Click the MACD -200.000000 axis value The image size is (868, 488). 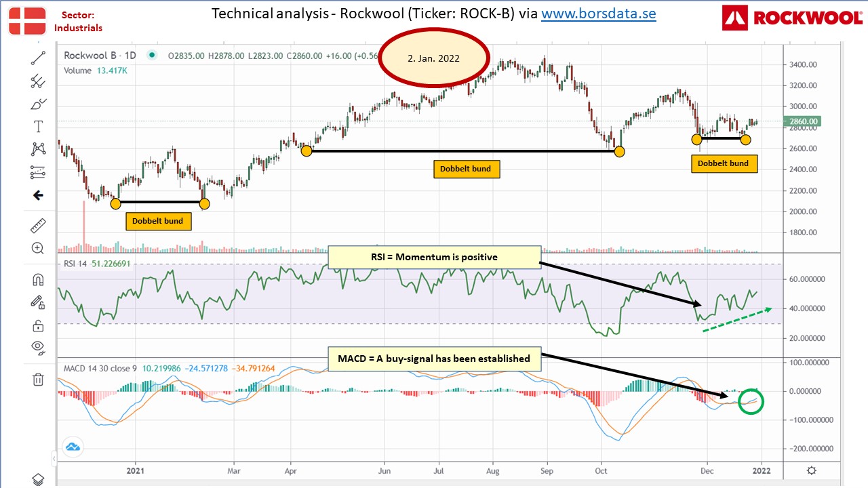(812, 449)
